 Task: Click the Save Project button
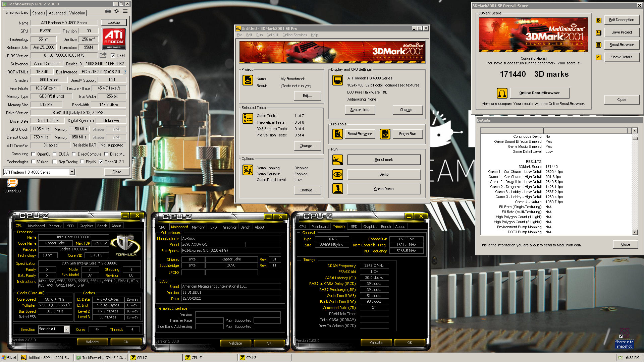[x=622, y=33]
